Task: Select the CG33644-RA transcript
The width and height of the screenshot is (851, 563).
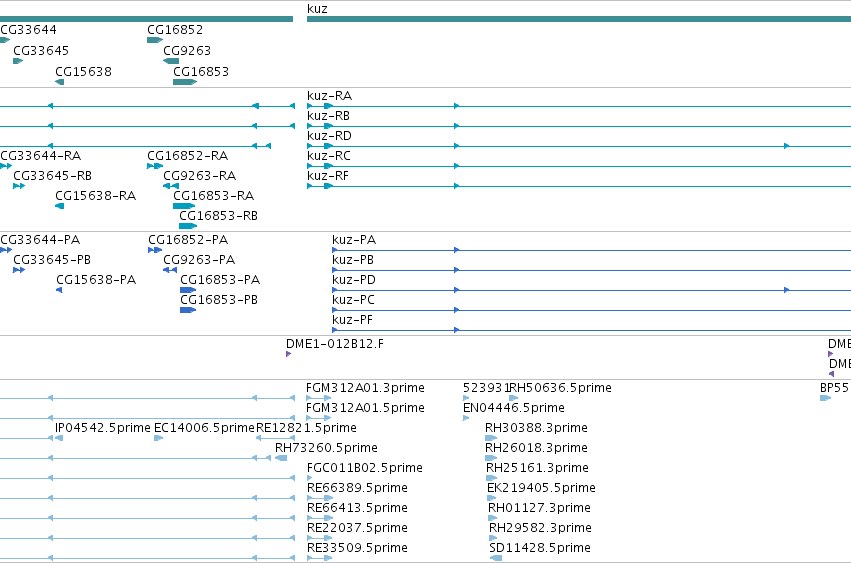Action: coord(6,166)
